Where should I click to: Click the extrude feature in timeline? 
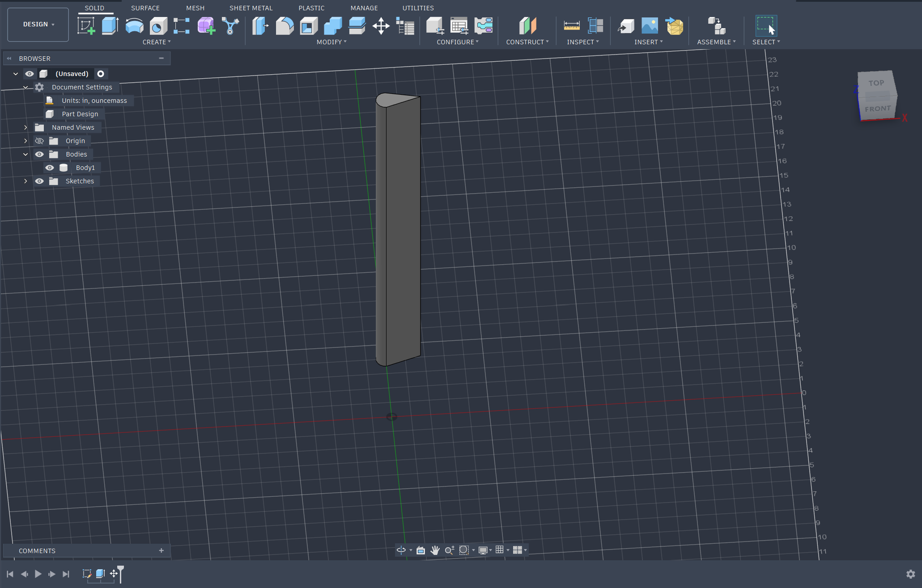point(100,573)
